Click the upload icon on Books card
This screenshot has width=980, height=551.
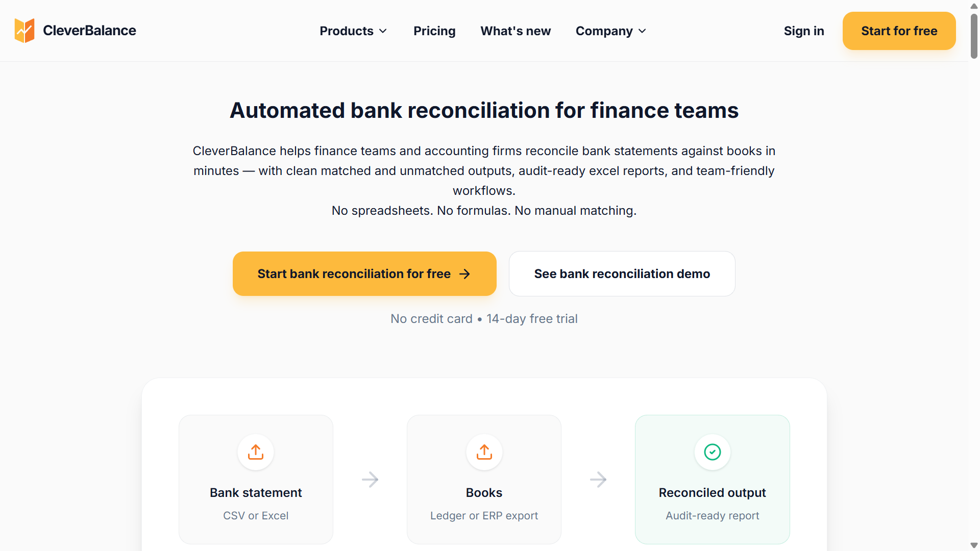(x=484, y=452)
